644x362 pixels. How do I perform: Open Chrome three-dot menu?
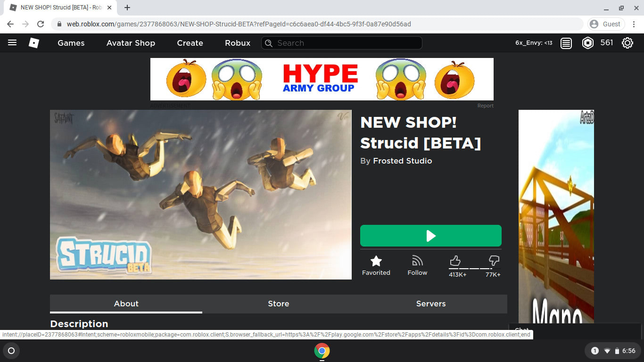[x=634, y=24]
